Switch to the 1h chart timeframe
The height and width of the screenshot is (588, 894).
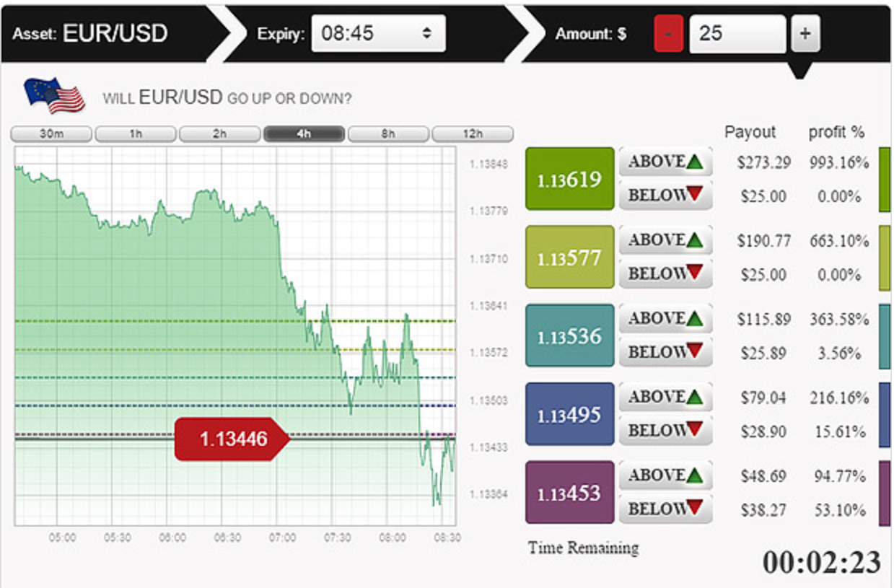134,133
